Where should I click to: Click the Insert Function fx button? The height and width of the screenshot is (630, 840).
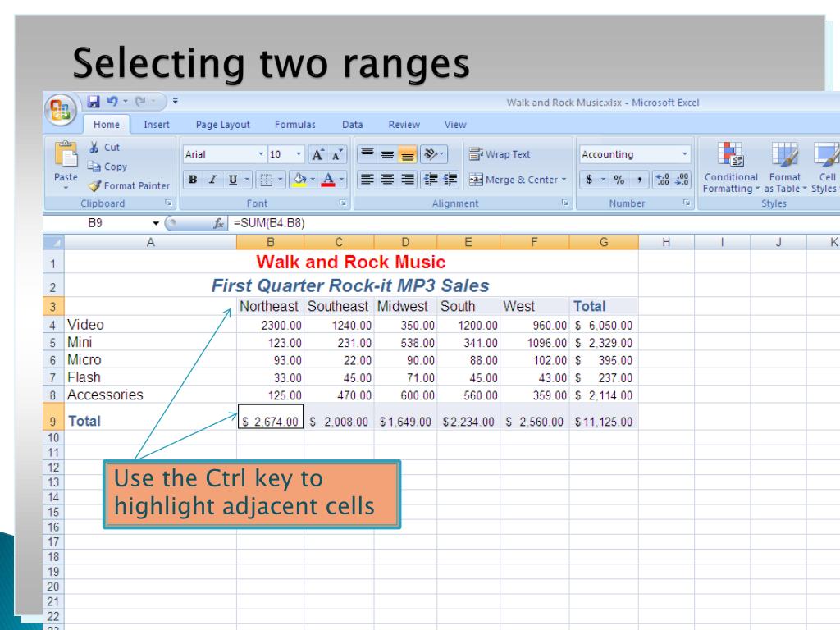pyautogui.click(x=218, y=223)
